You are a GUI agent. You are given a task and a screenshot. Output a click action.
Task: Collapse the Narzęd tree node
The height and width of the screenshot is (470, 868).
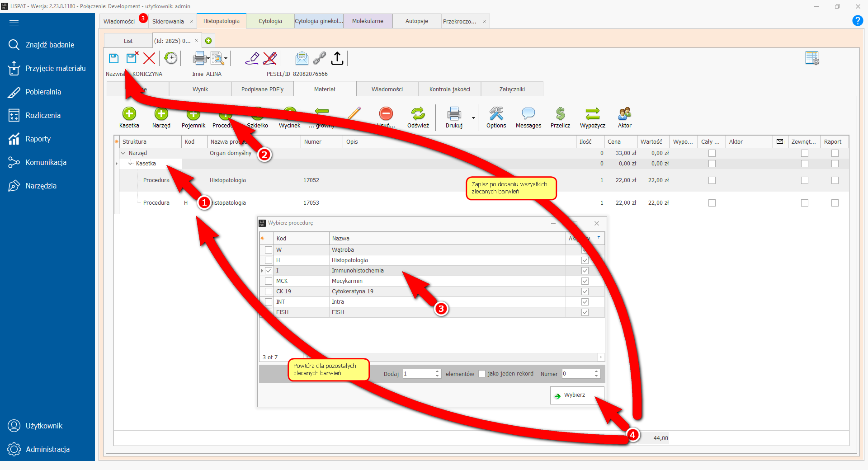[123, 153]
